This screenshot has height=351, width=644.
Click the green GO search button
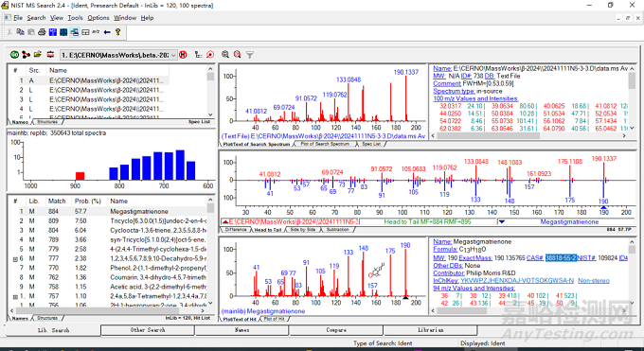click(x=15, y=55)
